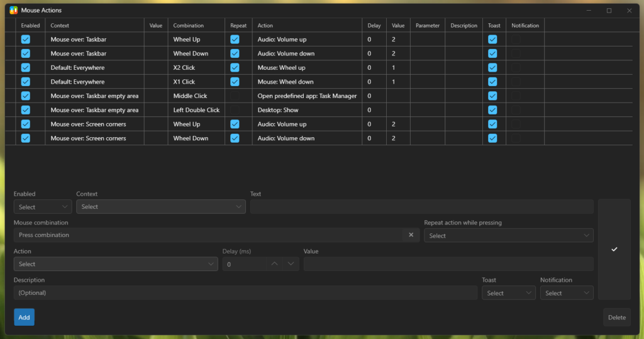Enable Repeat checkbox for Left Double Click row

[x=235, y=110]
